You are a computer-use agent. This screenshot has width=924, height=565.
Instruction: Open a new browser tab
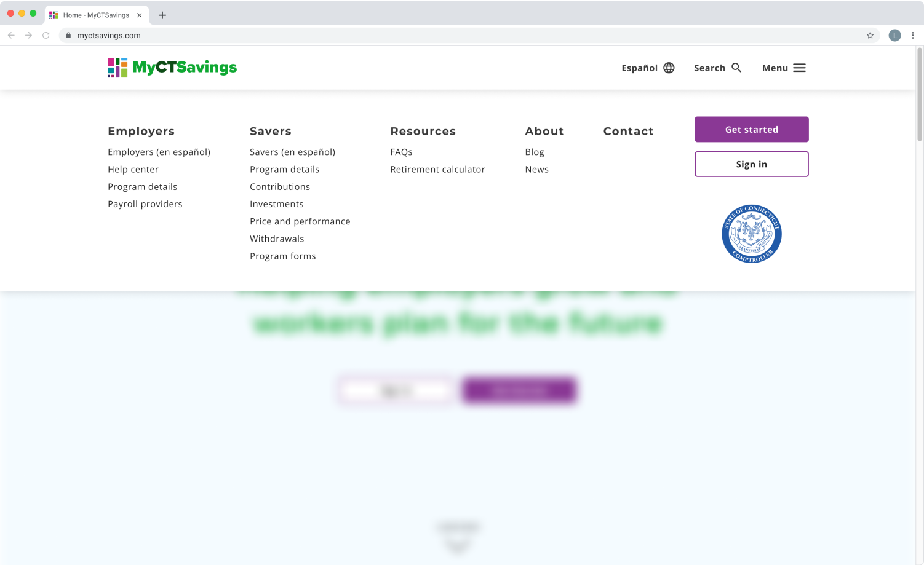point(162,15)
